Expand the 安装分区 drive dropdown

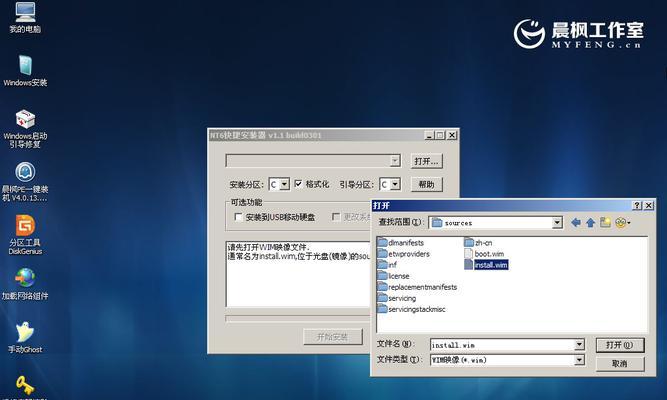coord(284,184)
